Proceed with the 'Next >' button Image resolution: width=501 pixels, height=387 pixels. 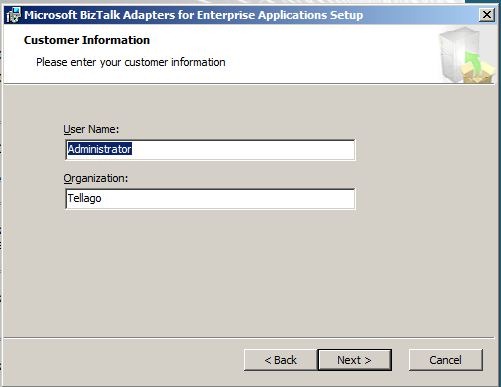[x=355, y=360]
